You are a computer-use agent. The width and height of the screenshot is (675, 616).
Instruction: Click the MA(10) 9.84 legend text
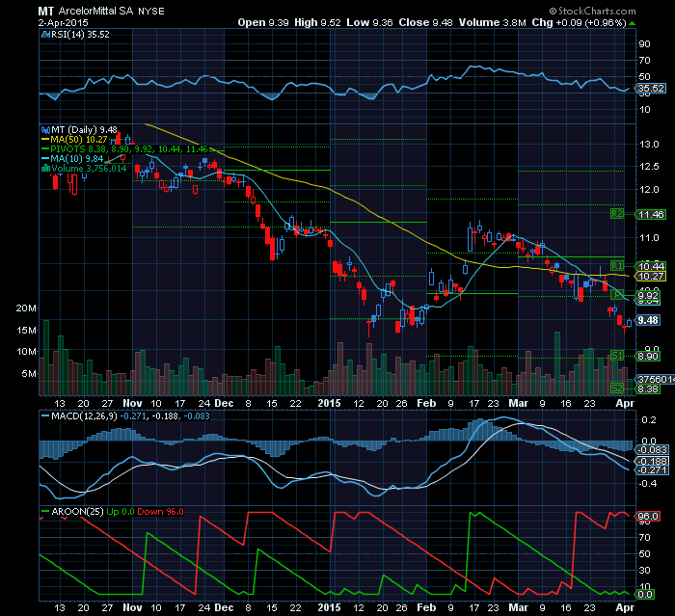pyautogui.click(x=76, y=159)
